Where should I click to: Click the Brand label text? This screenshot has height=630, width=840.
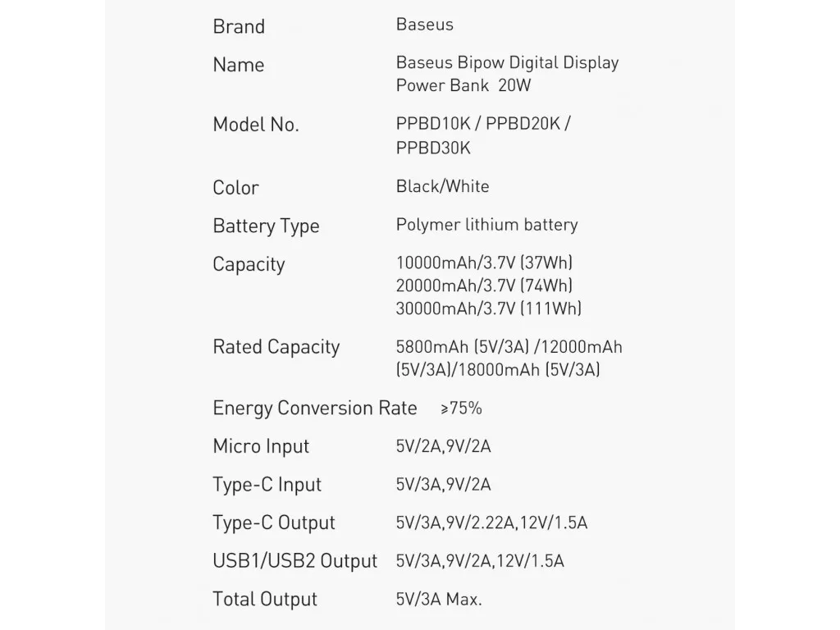click(239, 27)
